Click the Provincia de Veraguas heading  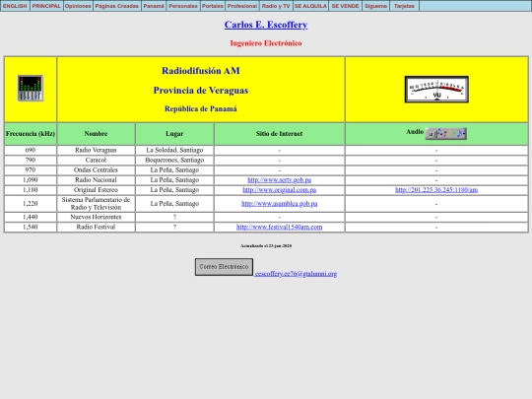pyautogui.click(x=201, y=91)
